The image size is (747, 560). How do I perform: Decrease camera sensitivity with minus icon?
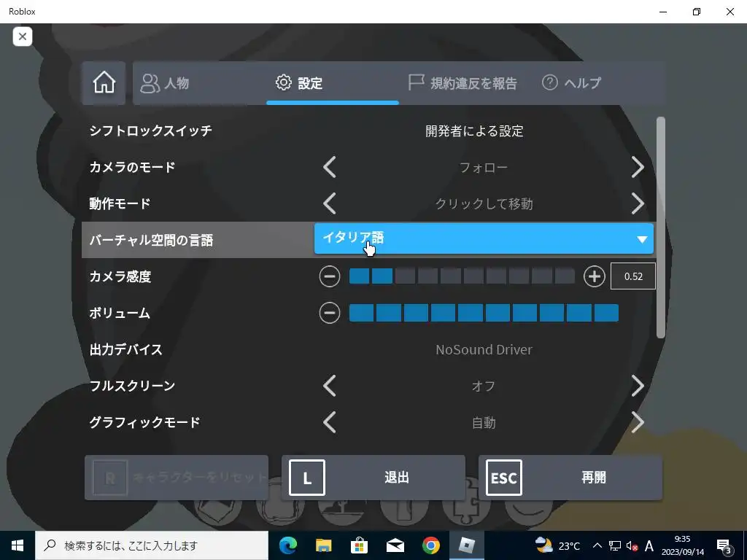(x=330, y=276)
